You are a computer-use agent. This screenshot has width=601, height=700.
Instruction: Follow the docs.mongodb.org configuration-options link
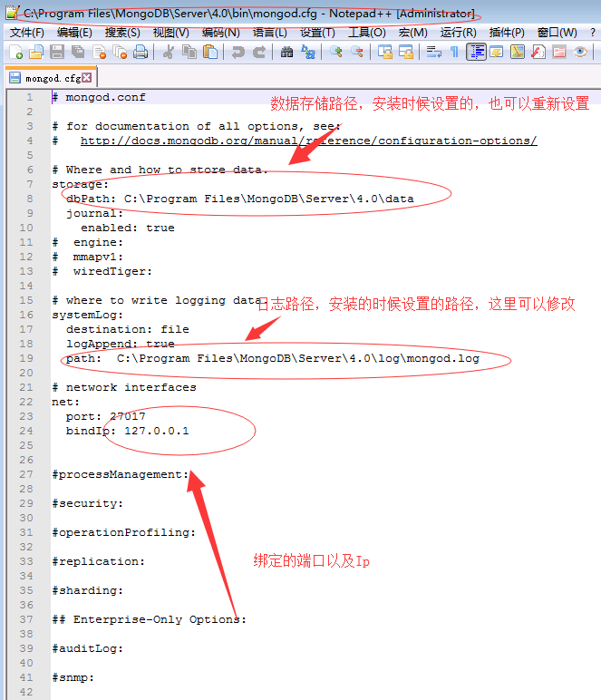pyautogui.click(x=308, y=141)
